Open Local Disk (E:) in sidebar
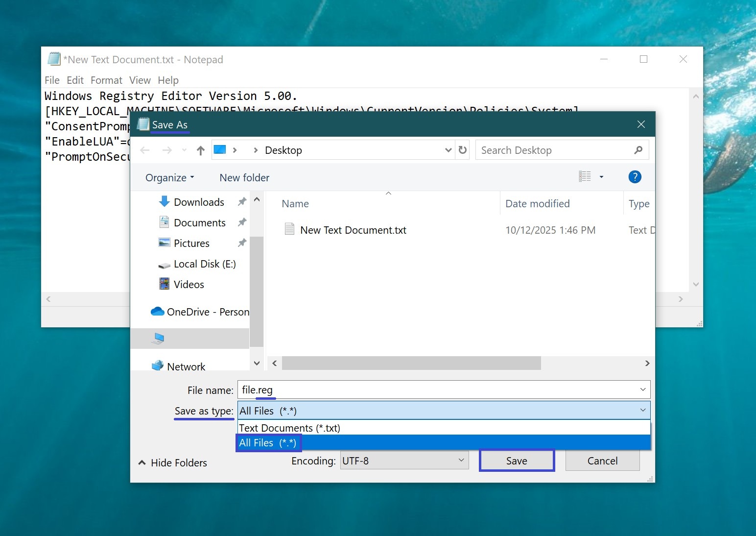756x536 pixels. [x=204, y=264]
